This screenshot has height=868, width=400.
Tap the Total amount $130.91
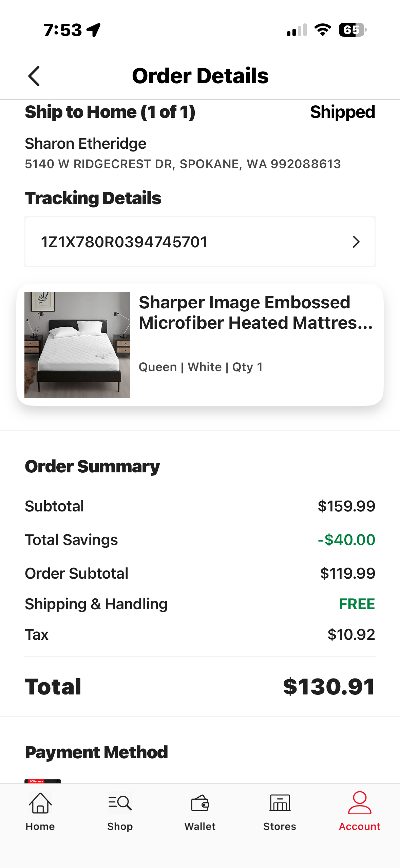(x=329, y=686)
